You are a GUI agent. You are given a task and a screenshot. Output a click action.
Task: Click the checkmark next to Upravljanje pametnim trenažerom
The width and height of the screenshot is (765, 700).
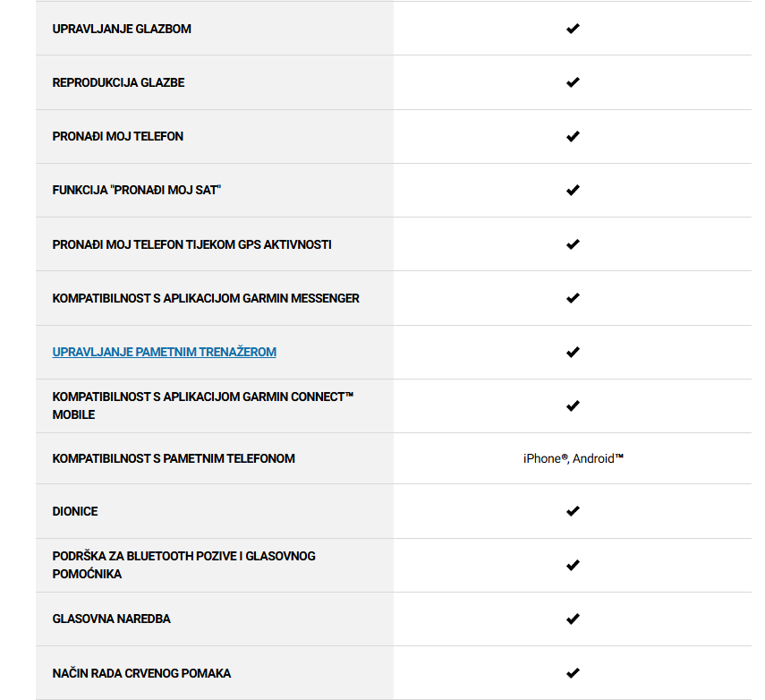pyautogui.click(x=573, y=352)
